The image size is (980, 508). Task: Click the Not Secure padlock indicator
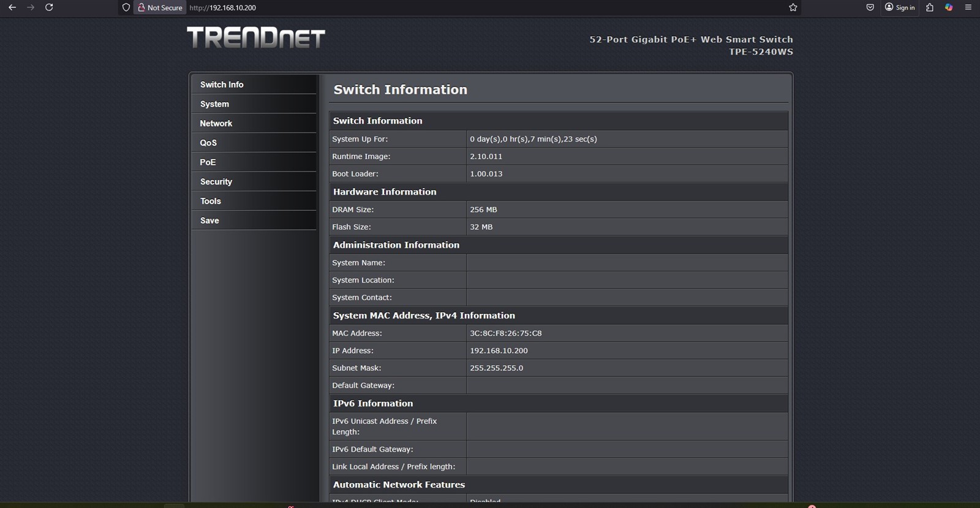click(160, 7)
